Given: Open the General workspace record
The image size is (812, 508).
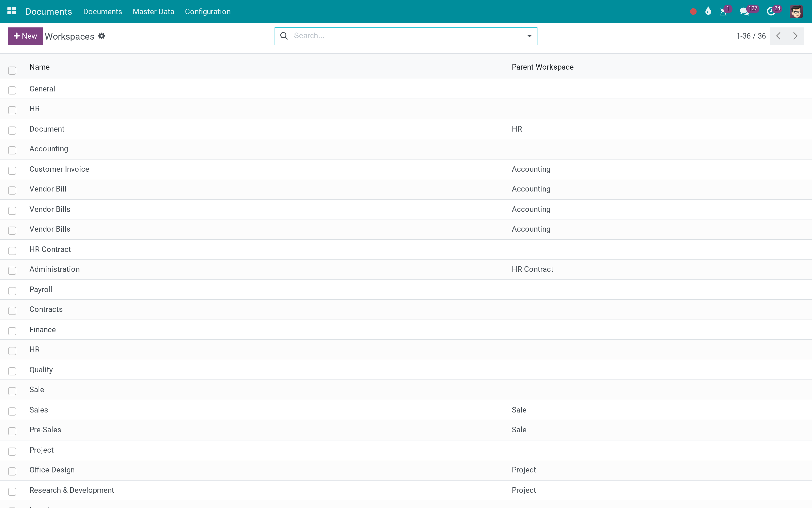Looking at the screenshot, I should pos(42,89).
